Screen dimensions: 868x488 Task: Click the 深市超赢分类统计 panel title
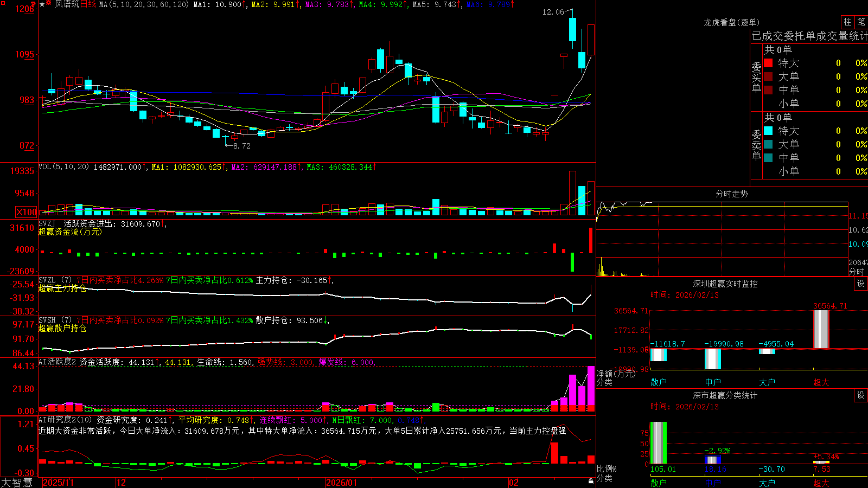tap(725, 395)
